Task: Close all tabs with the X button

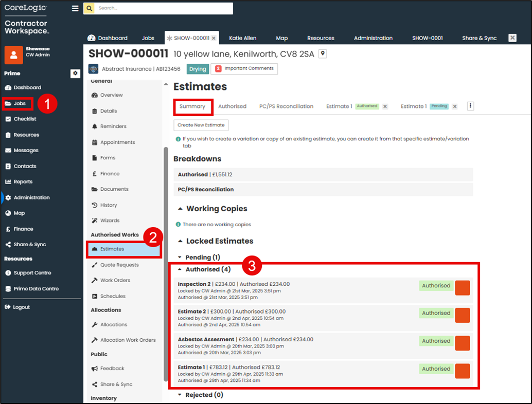Action: 512,38
